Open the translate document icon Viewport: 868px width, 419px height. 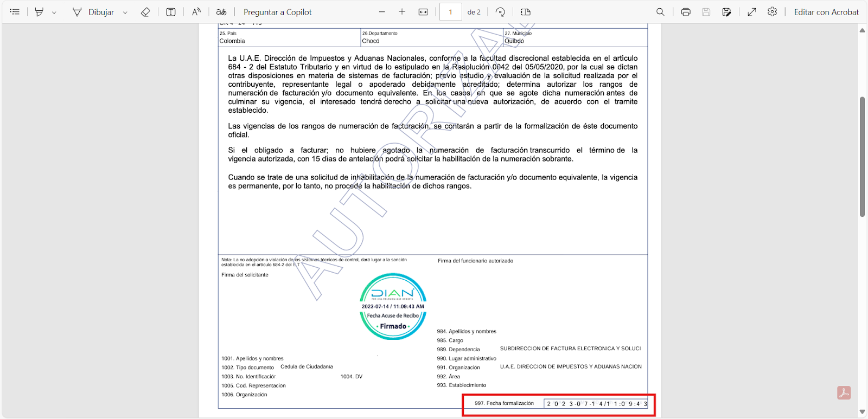221,12
